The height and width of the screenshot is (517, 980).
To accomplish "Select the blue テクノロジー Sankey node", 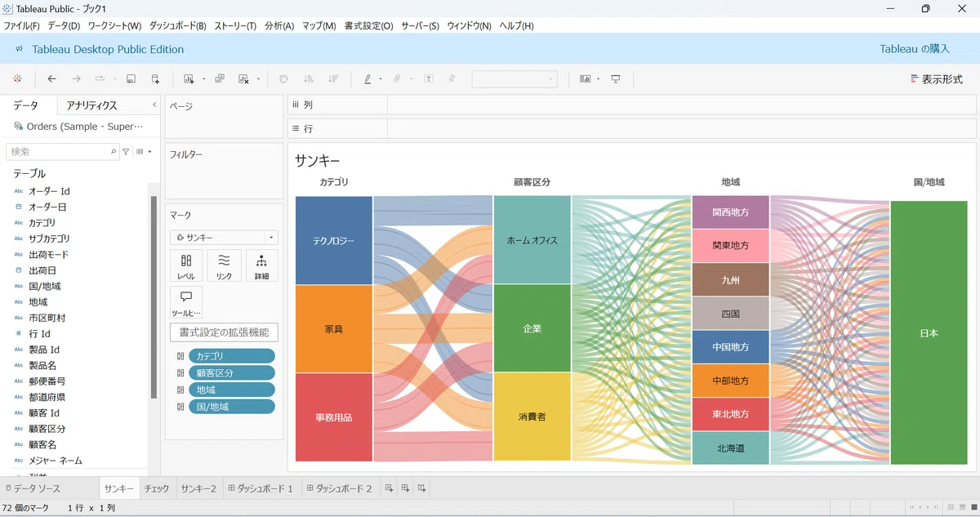I will tap(334, 241).
